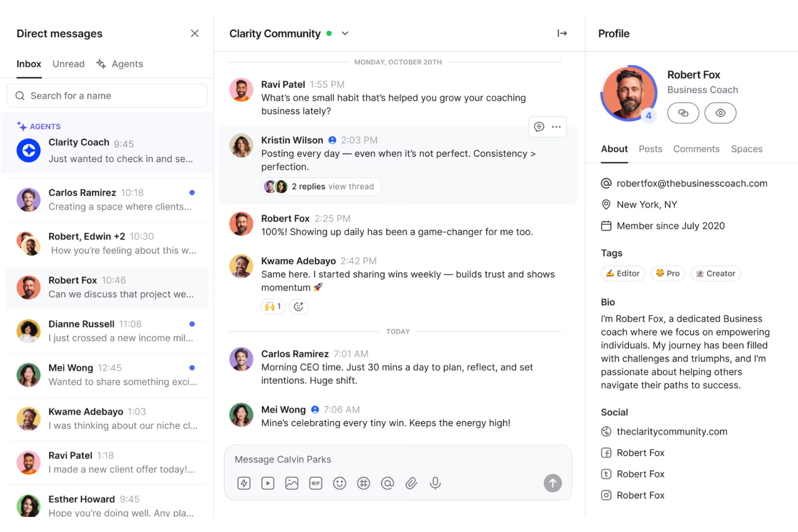Open the GIF picker in the composer
The width and height of the screenshot is (798, 532).
[x=315, y=483]
